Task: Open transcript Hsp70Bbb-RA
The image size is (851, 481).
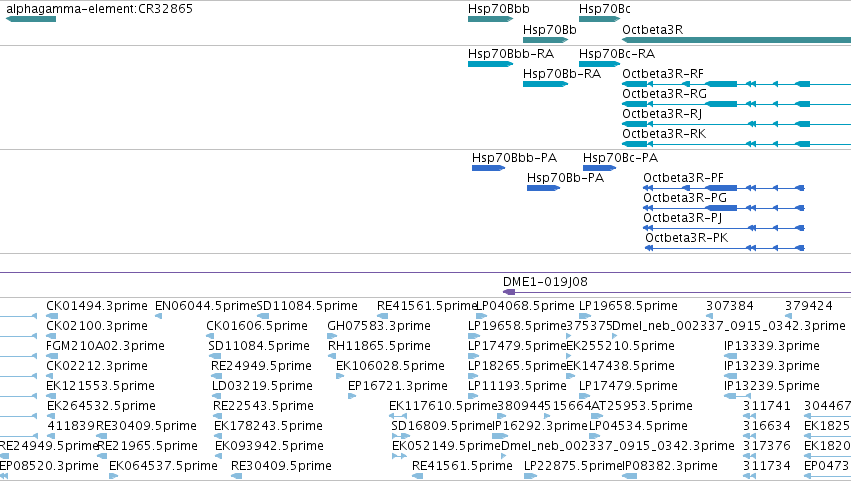Action: pyautogui.click(x=491, y=64)
